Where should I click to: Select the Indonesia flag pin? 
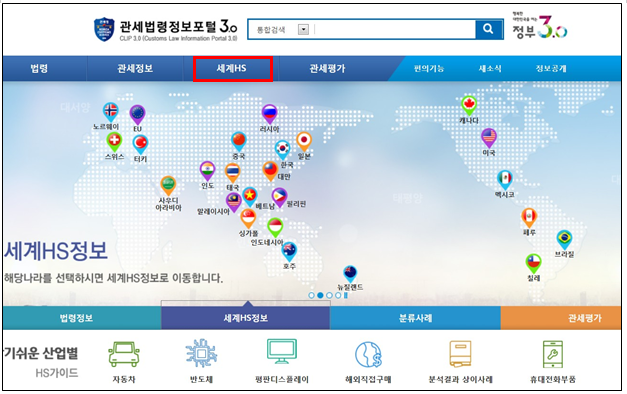(275, 228)
